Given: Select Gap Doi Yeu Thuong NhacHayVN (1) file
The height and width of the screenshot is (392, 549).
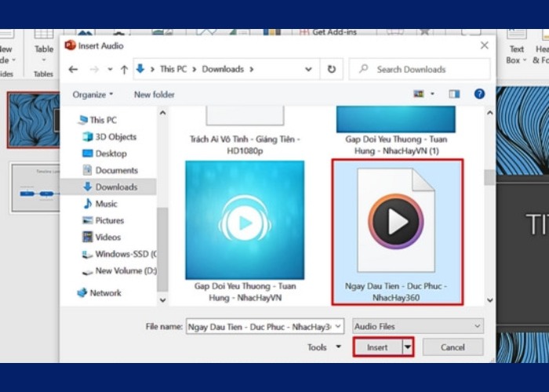Looking at the screenshot, I should 396,131.
